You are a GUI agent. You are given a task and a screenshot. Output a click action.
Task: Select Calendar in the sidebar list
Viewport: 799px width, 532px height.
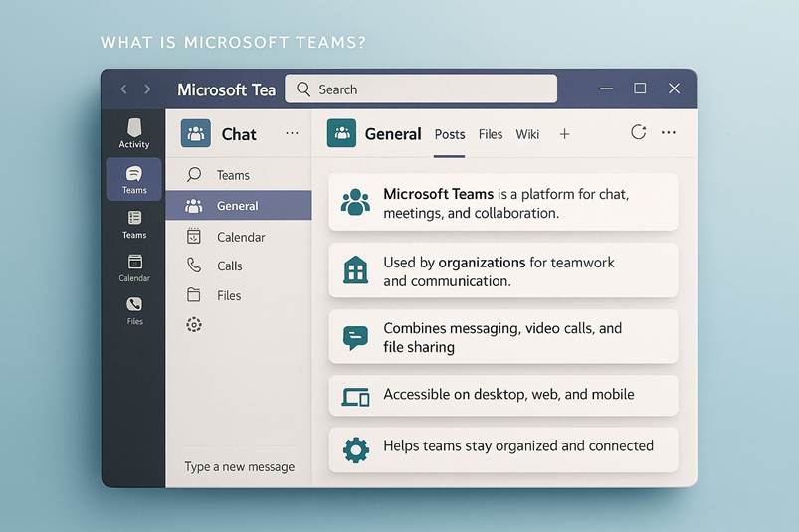(240, 237)
